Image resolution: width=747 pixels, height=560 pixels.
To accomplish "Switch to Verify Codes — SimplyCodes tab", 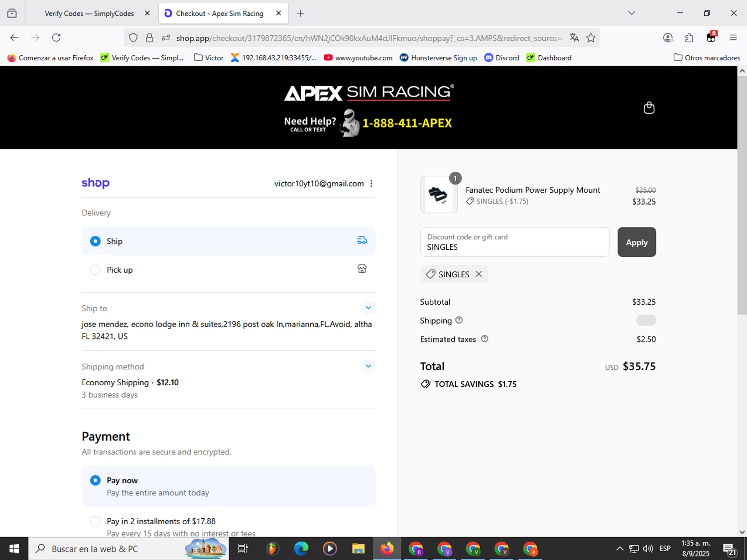I will click(90, 13).
